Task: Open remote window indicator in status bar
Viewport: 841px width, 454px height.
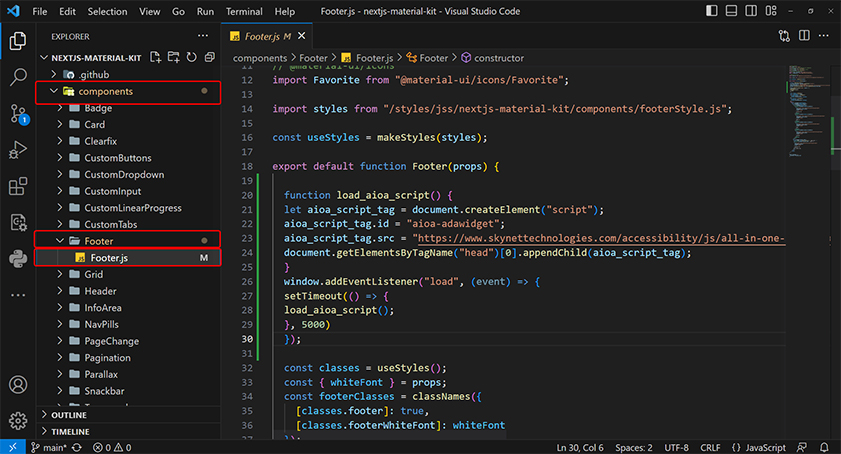Action: 12,447
